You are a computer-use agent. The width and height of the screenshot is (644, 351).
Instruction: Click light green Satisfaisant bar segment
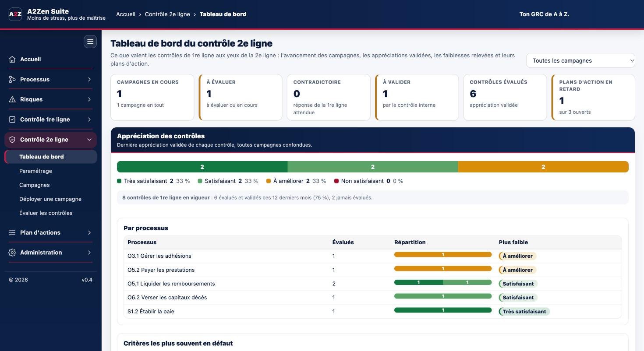[373, 167]
